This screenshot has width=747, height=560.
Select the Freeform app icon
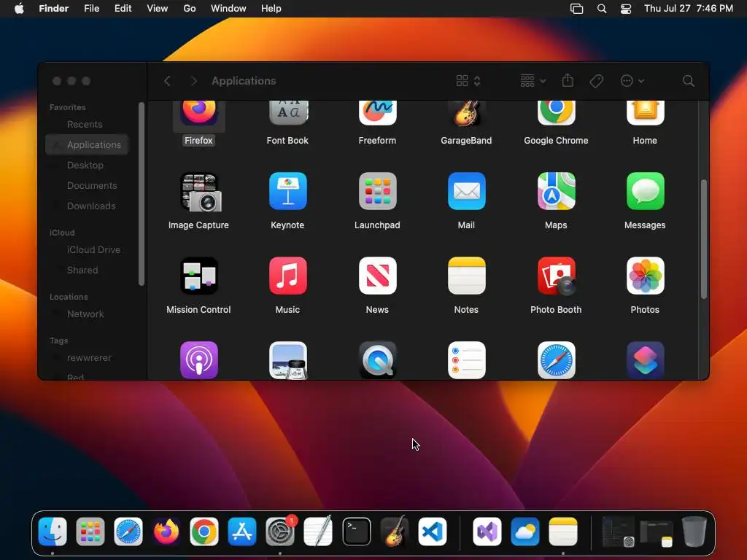pos(377,114)
